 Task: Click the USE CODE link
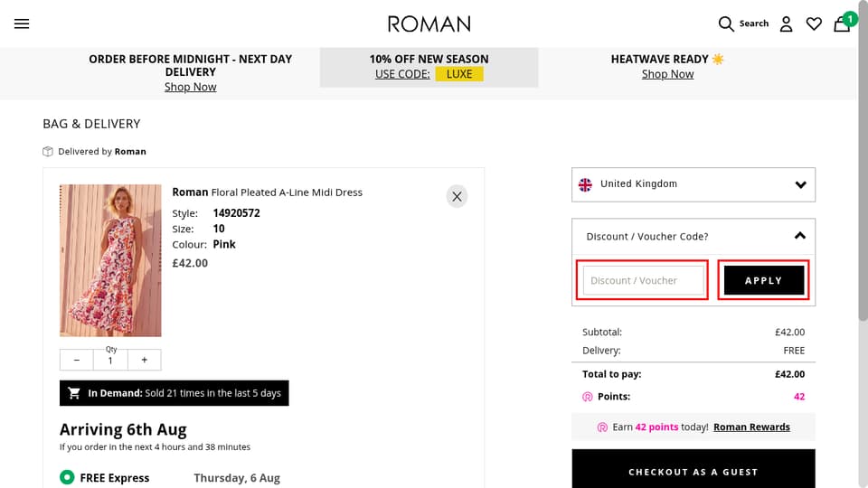[x=402, y=74]
